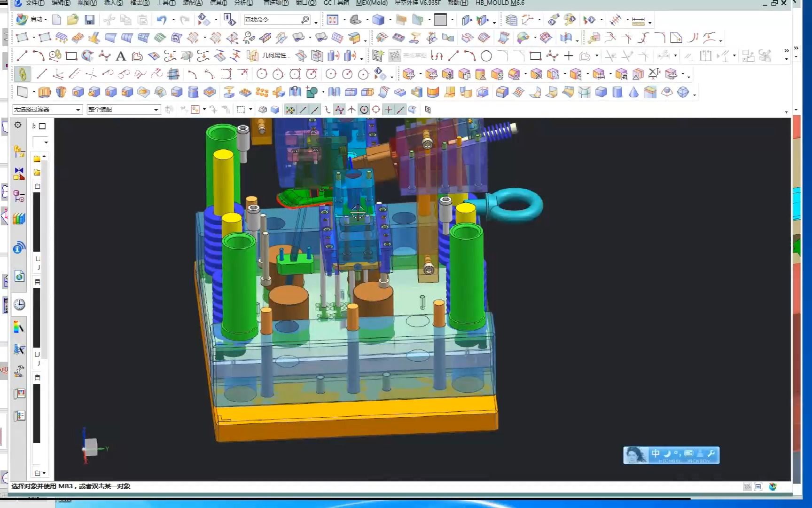Open the 编辑(E) Edit menu
The width and height of the screenshot is (812, 508).
click(61, 3)
